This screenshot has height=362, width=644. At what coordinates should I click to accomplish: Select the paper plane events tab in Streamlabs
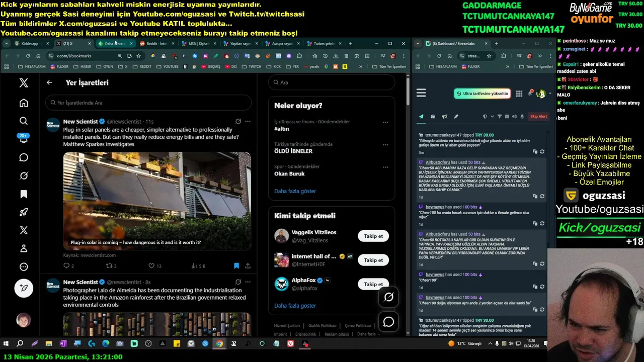(x=421, y=117)
